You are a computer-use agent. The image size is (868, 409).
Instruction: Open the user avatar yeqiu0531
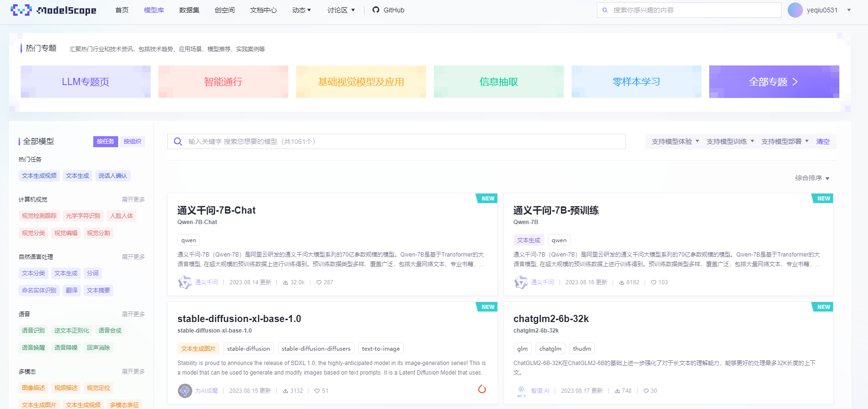point(795,10)
